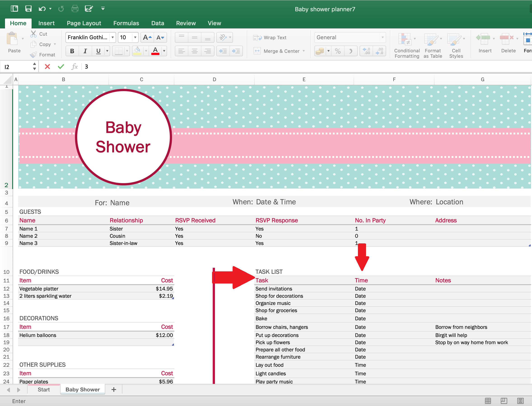The width and height of the screenshot is (532, 406).
Task: Apply Percent Style number format
Action: [338, 51]
